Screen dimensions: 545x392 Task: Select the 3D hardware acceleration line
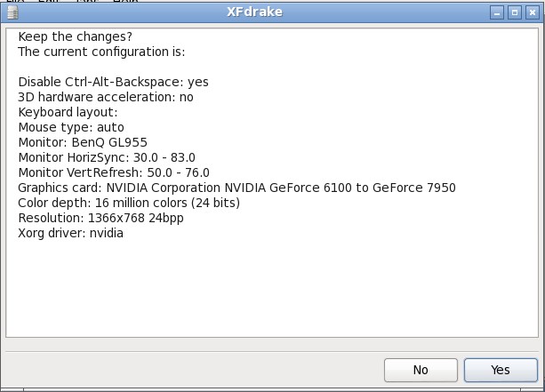(105, 97)
